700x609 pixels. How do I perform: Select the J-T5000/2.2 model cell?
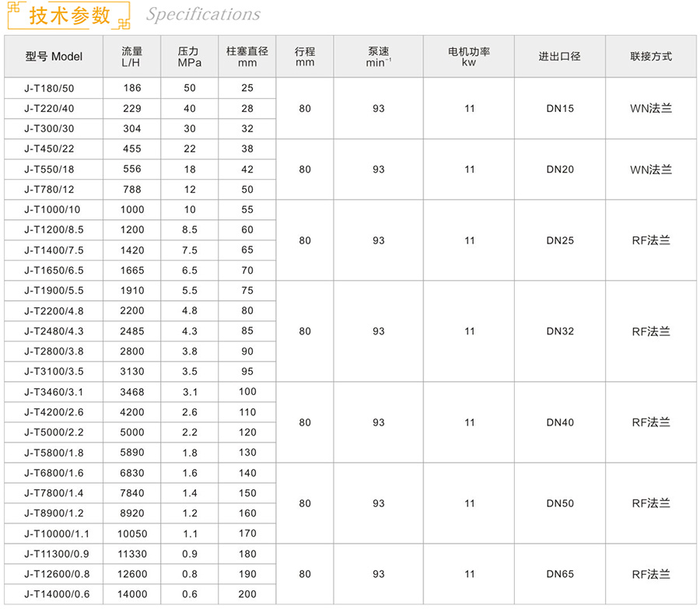(x=54, y=432)
